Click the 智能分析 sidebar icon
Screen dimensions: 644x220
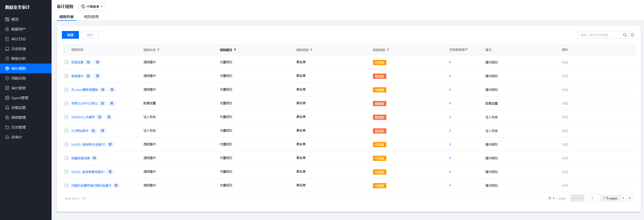point(7,59)
